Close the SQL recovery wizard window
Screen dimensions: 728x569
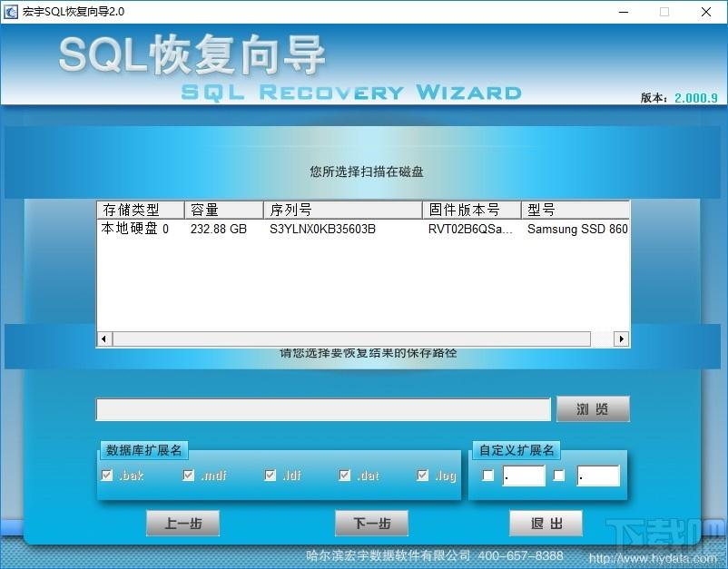tap(706, 12)
